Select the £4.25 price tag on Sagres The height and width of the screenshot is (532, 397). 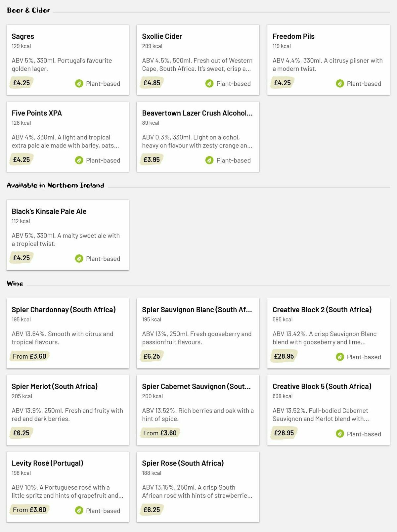coord(21,83)
